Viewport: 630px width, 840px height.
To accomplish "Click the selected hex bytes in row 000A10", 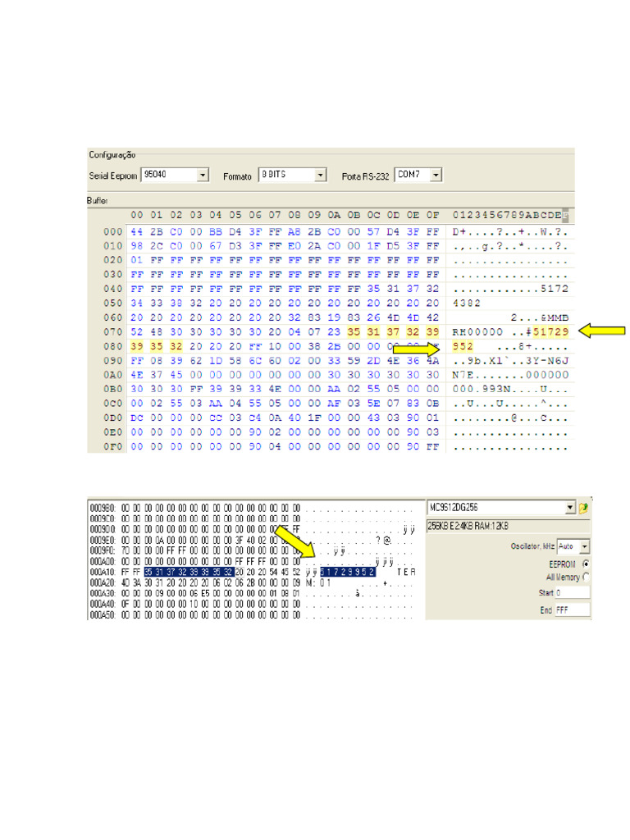I will (189, 572).
